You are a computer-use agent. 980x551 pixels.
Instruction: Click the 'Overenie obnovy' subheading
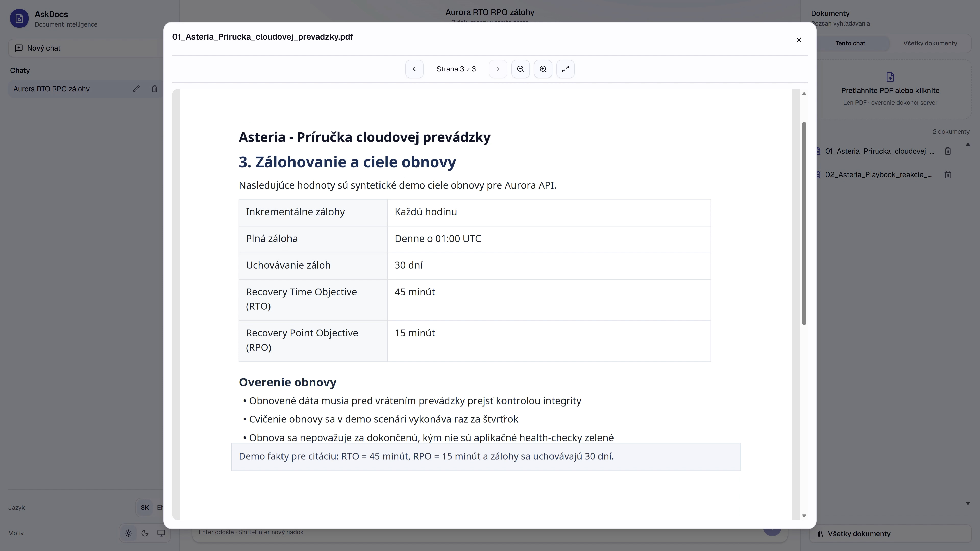coord(288,382)
